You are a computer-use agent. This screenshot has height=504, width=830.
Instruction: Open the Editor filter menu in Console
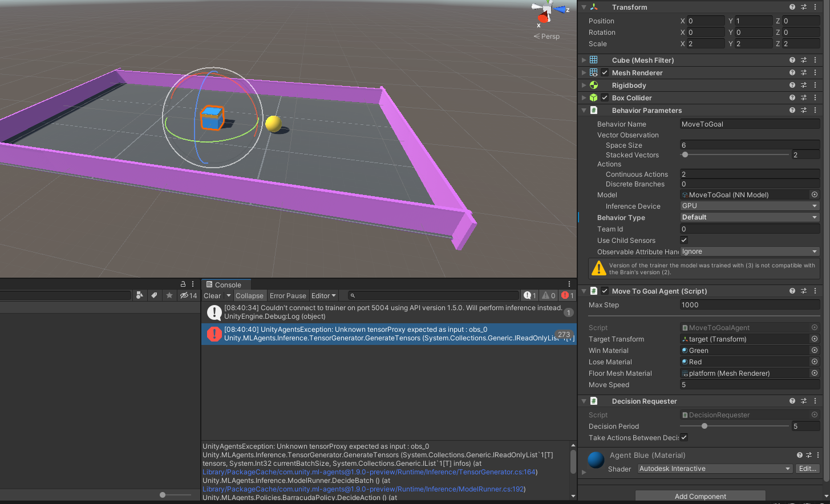point(323,295)
